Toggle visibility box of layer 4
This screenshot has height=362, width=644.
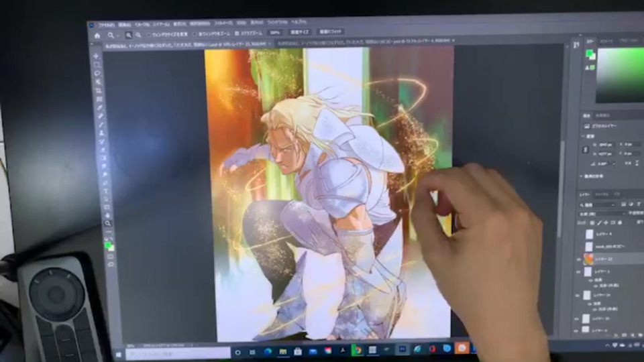point(579,235)
